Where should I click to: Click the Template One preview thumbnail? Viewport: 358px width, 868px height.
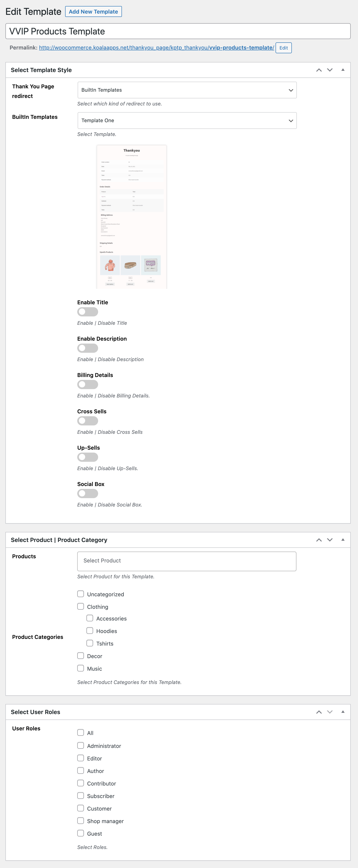click(x=132, y=217)
